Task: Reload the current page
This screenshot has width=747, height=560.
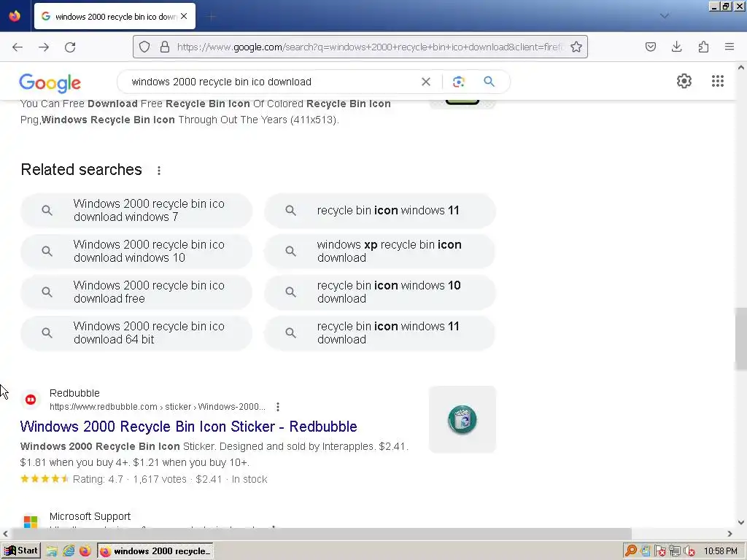Action: tap(70, 47)
